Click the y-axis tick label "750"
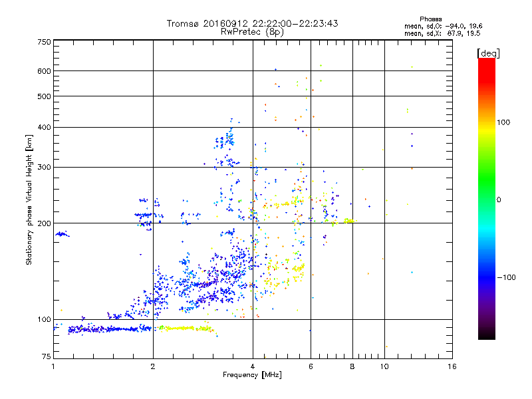The image size is (532, 399). coord(44,42)
